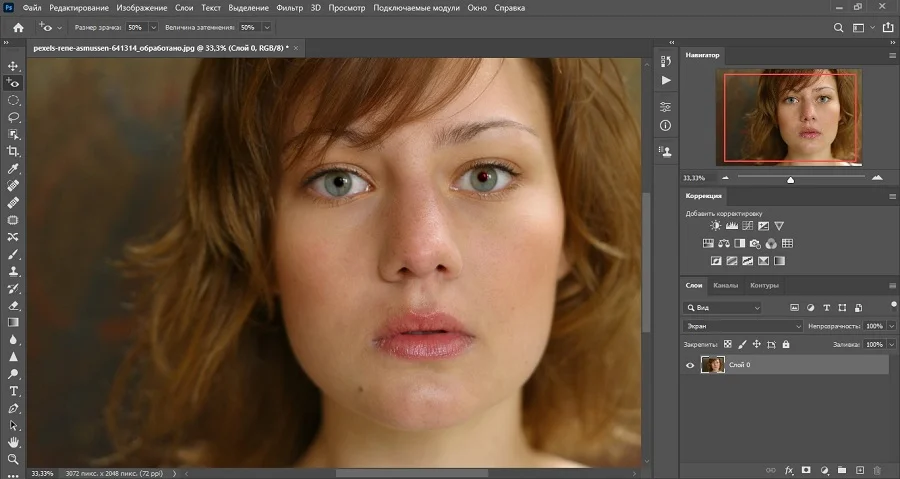Click the Слой 0 layer thumbnail
Screen dimensions: 900x479
pyautogui.click(x=712, y=365)
